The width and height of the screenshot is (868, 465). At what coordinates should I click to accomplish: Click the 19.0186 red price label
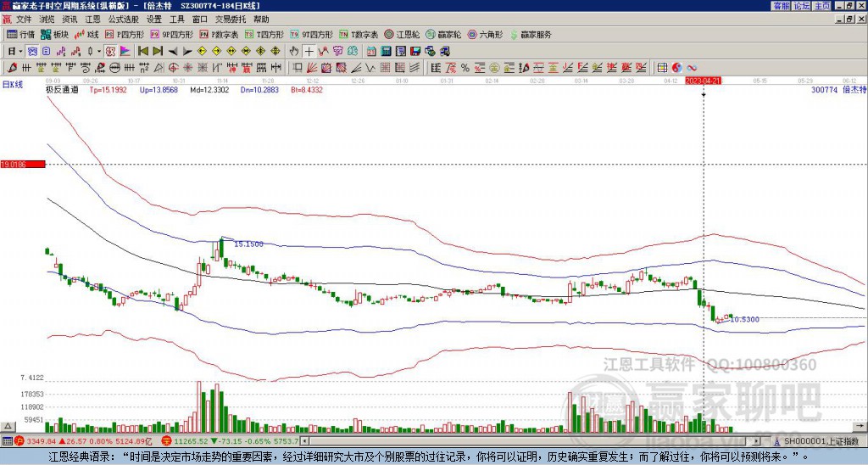pyautogui.click(x=22, y=164)
